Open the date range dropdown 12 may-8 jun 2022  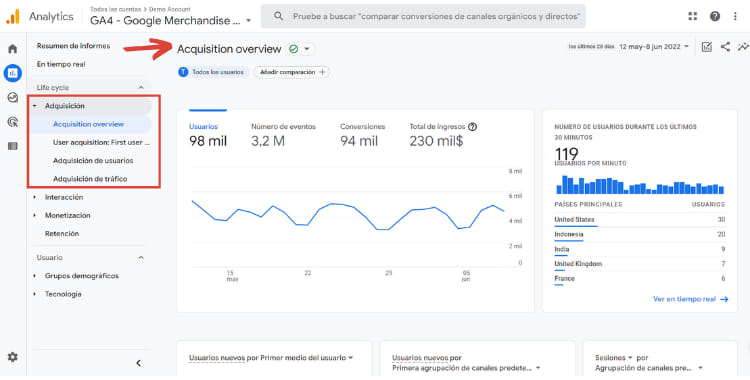point(654,47)
